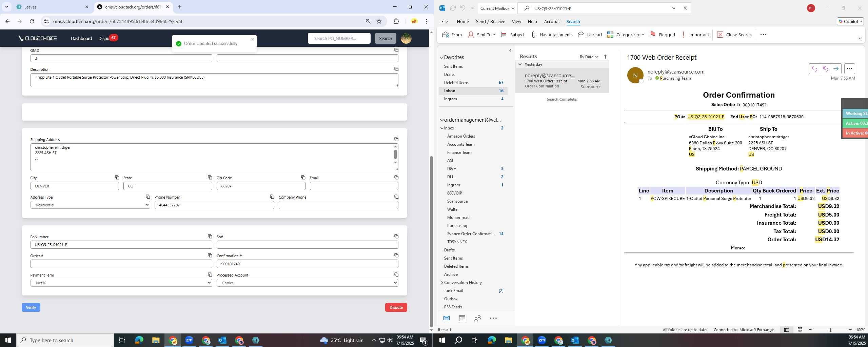Open the Current Mailbox scope dropdown
This screenshot has width=868, height=347.
pos(497,8)
